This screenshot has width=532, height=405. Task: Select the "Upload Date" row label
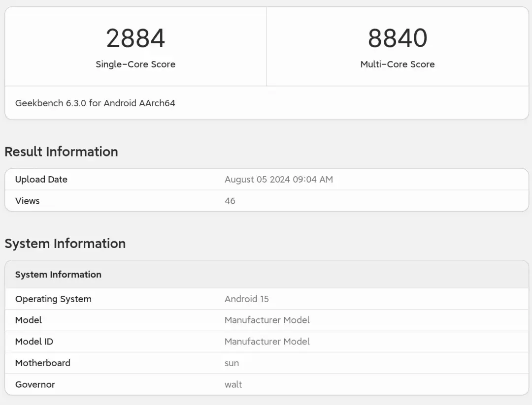click(x=41, y=179)
